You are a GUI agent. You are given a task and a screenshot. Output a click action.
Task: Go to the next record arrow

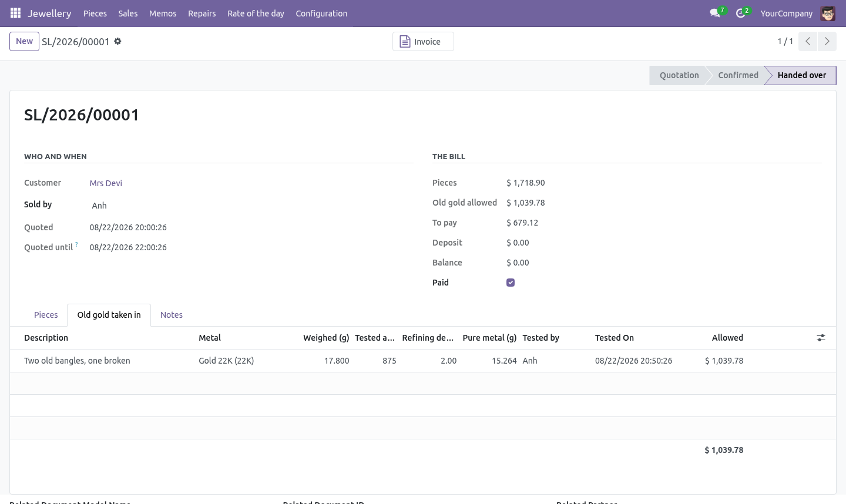827,41
